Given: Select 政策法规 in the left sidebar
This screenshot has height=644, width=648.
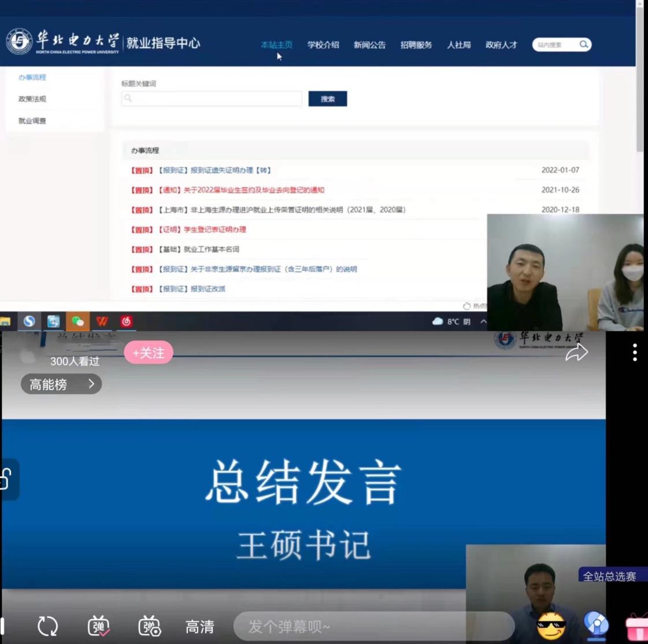Looking at the screenshot, I should pyautogui.click(x=32, y=99).
